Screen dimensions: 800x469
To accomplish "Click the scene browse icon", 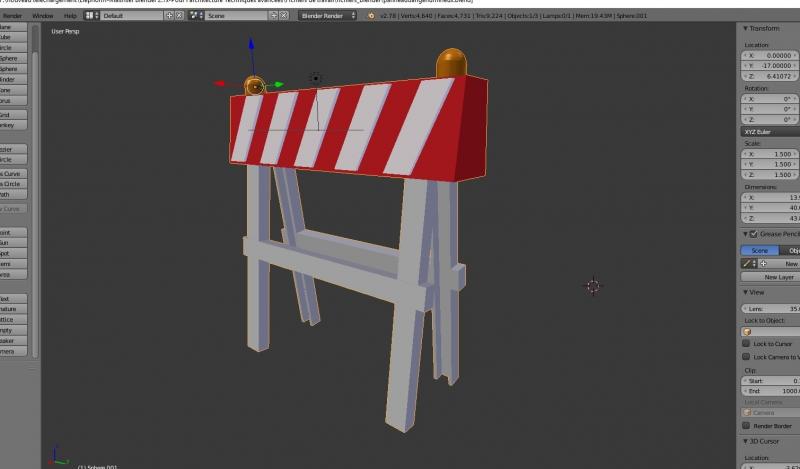I will point(195,16).
